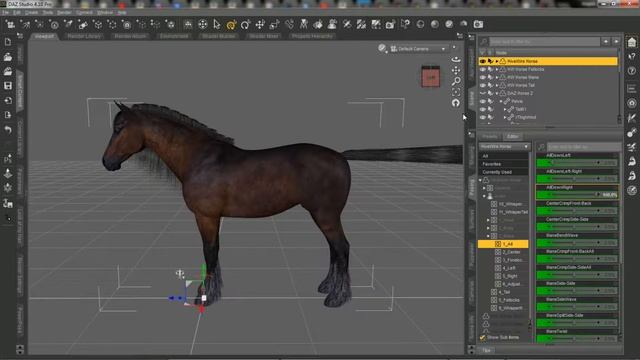Open the viewport options menu beside camera dropdown
This screenshot has height=360, width=640.
coord(454,48)
